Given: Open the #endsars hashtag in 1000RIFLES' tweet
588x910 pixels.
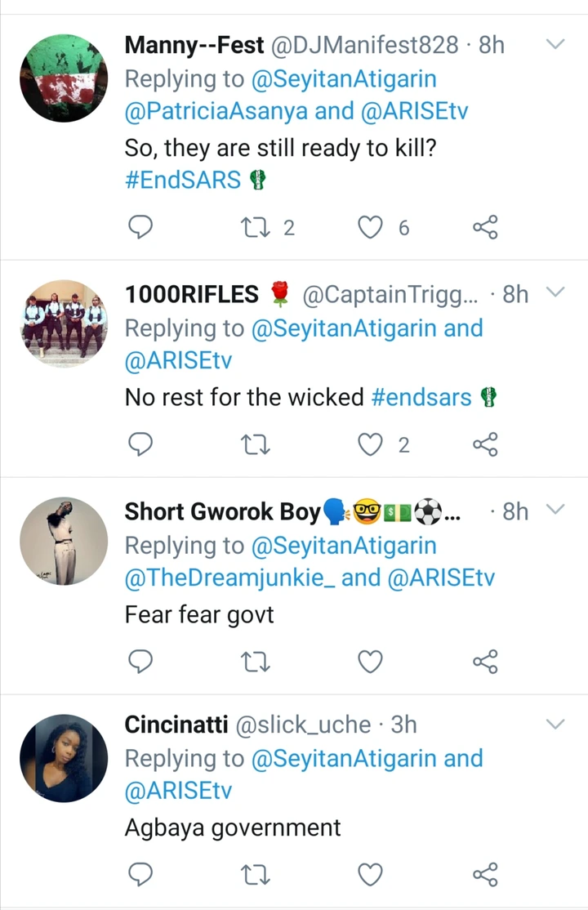Looking at the screenshot, I should point(421,398).
